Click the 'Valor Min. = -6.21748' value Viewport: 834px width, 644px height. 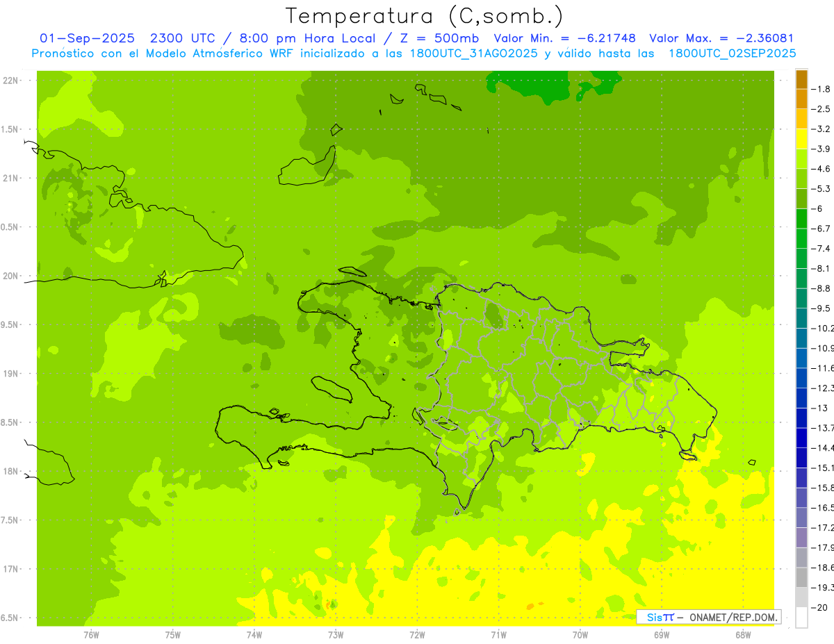(564, 38)
